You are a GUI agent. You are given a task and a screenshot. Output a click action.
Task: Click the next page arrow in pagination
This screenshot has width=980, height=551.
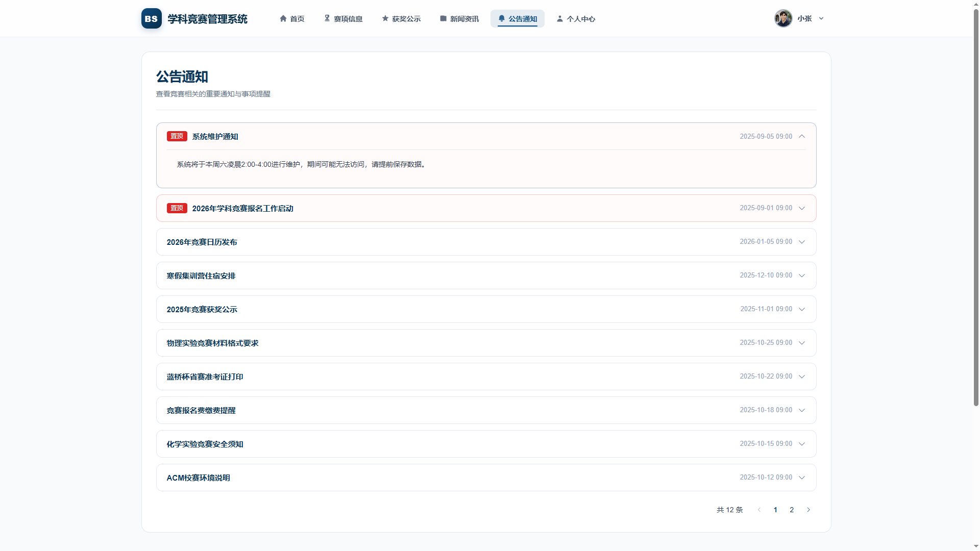(x=808, y=510)
